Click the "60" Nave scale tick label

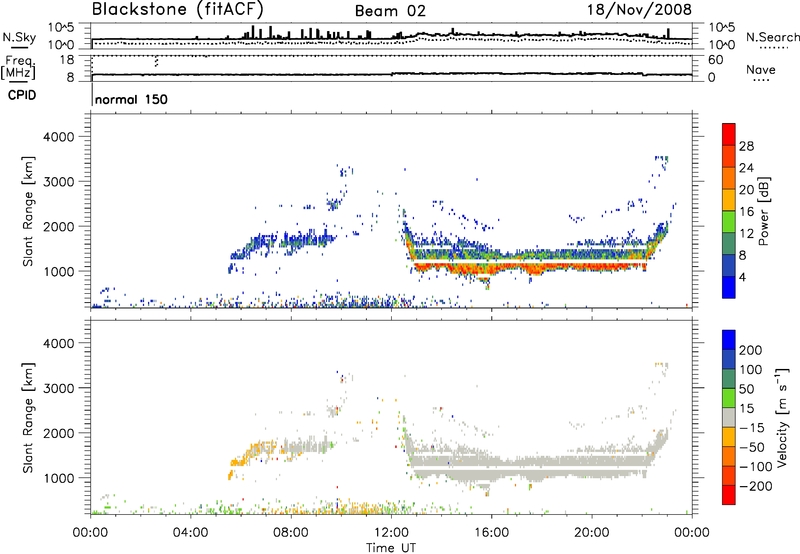click(715, 60)
